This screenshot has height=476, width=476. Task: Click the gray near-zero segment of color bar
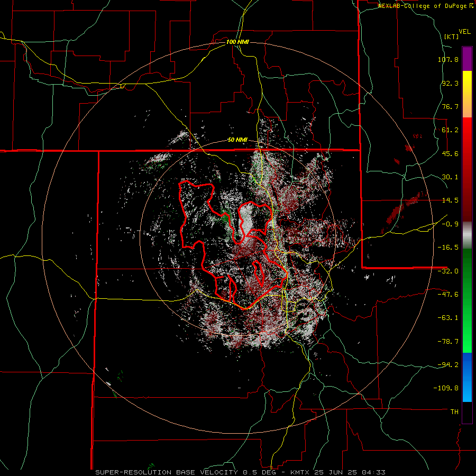pyautogui.click(x=467, y=234)
